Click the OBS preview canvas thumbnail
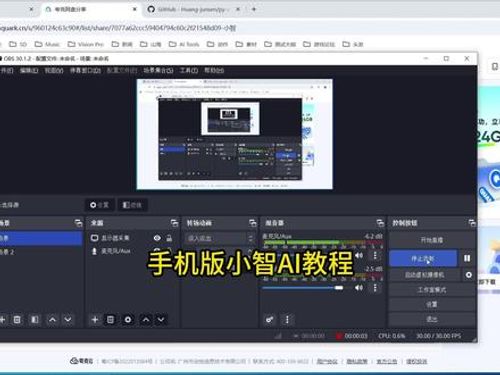 235,134
